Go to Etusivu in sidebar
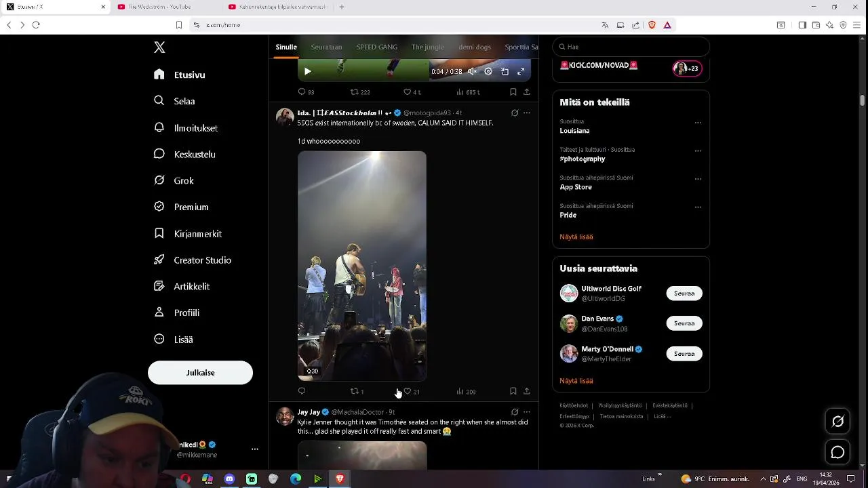The height and width of the screenshot is (488, 868). 180,75
